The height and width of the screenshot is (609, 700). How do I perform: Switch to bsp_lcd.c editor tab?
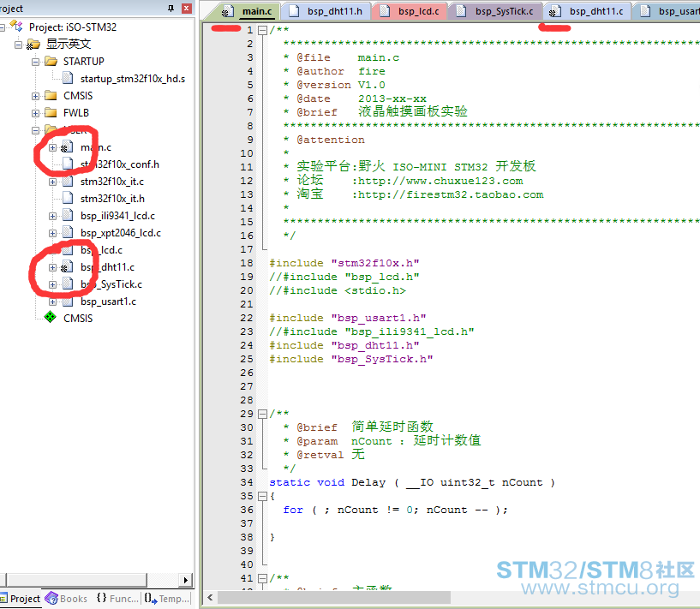click(x=410, y=12)
